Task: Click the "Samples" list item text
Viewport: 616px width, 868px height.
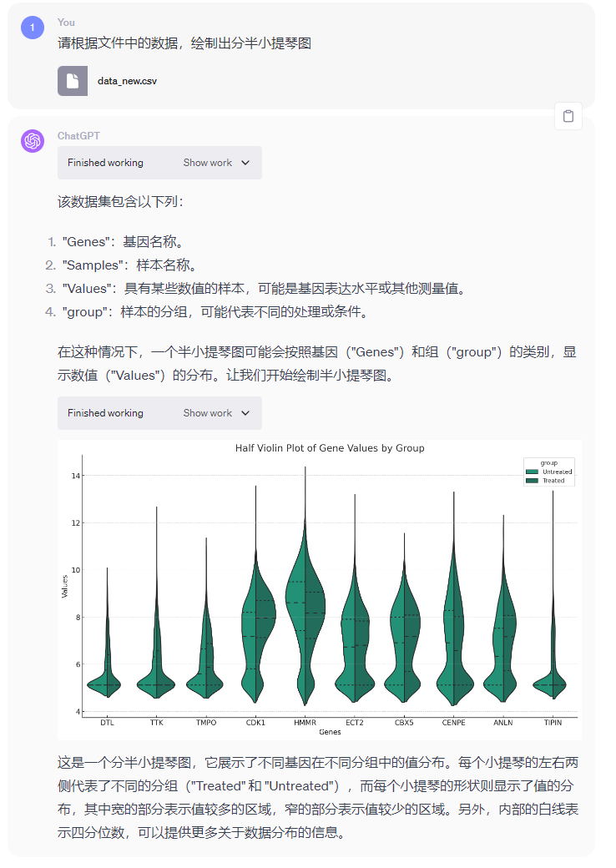Action: [129, 265]
